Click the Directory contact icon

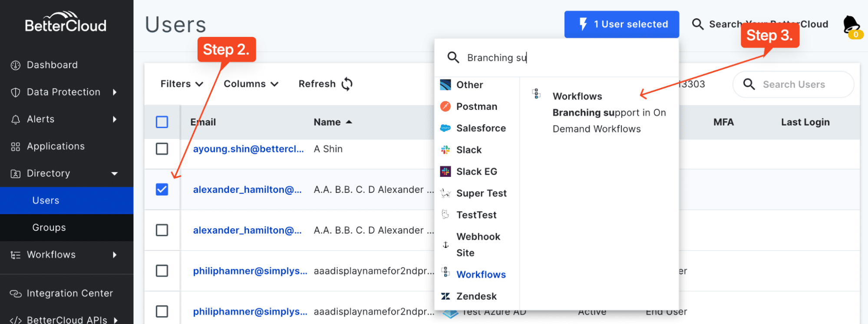[x=16, y=173]
